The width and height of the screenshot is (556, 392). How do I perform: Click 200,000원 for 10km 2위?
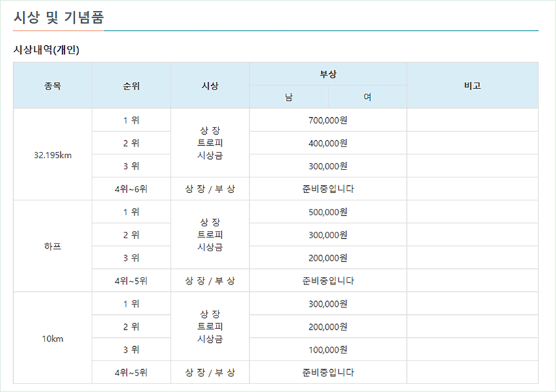328,327
